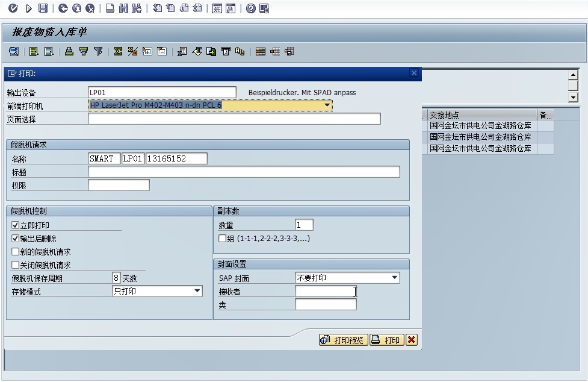Enable the 新的假脱机请求 checkbox
588x382 pixels.
tap(16, 252)
